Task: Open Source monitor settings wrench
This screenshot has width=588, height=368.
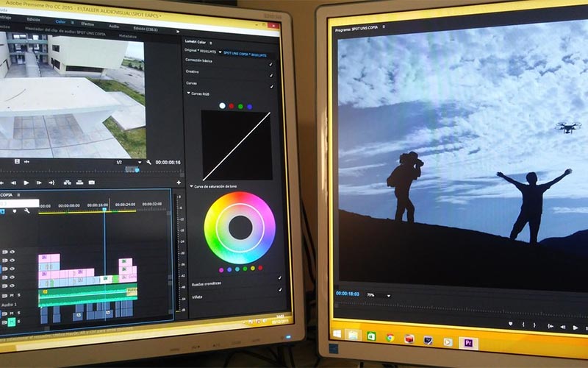Action: [149, 162]
